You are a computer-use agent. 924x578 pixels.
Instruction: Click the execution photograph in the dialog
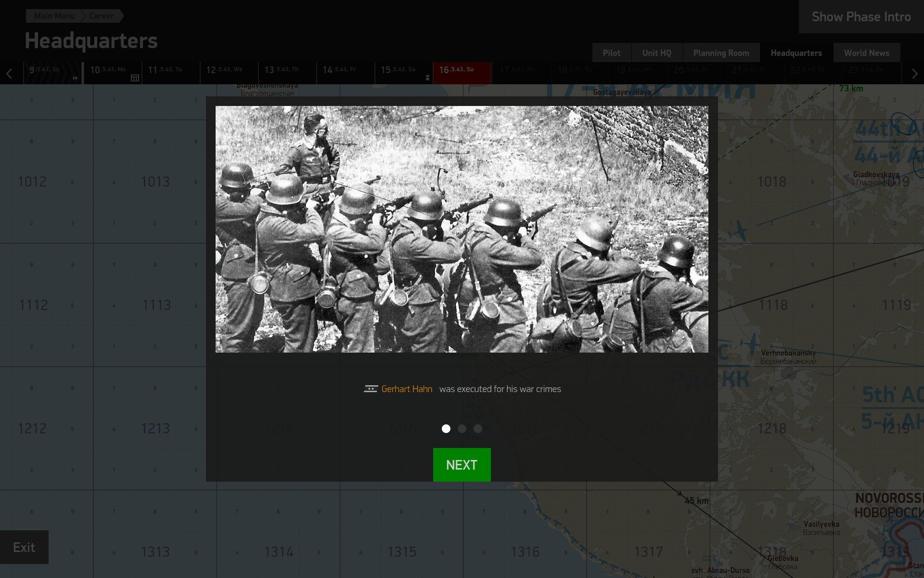(462, 229)
